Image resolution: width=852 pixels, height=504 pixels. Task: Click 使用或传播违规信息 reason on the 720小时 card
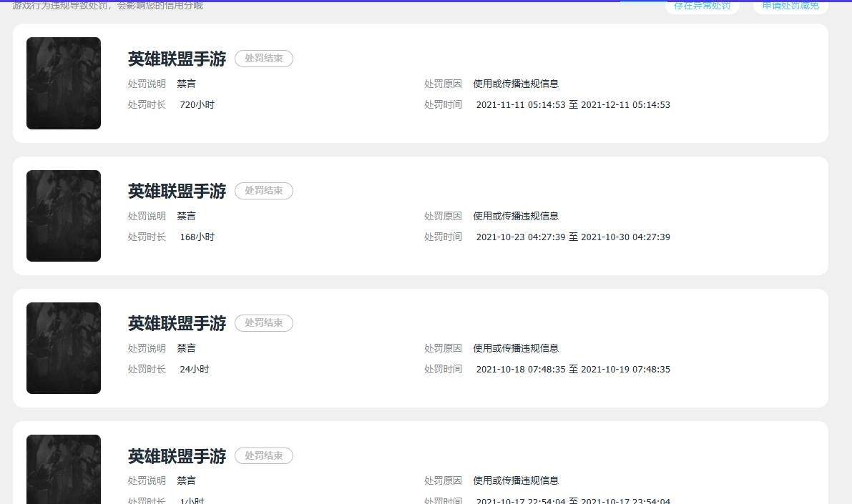(x=516, y=84)
